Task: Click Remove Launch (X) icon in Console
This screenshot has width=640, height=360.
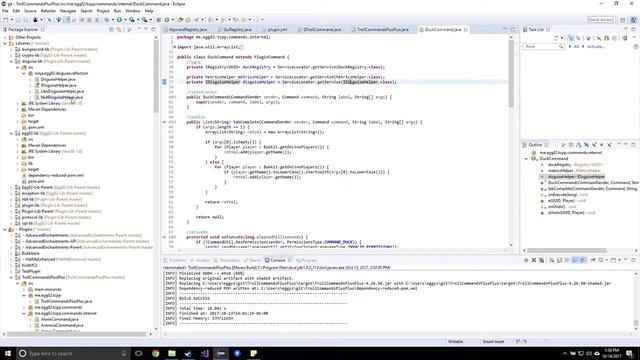Action: (533, 260)
